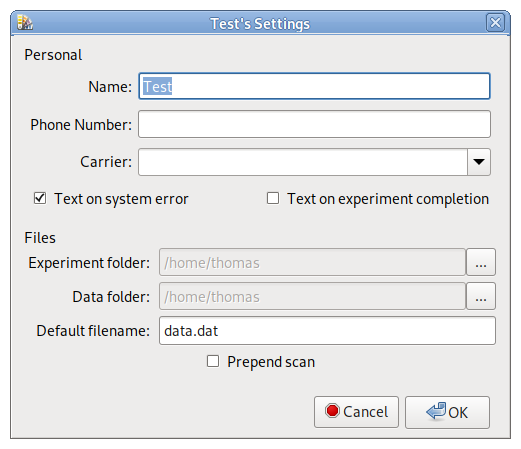Viewport: 521px width, 449px height.
Task: Click the Experiment folder path field
Action: [x=312, y=262]
